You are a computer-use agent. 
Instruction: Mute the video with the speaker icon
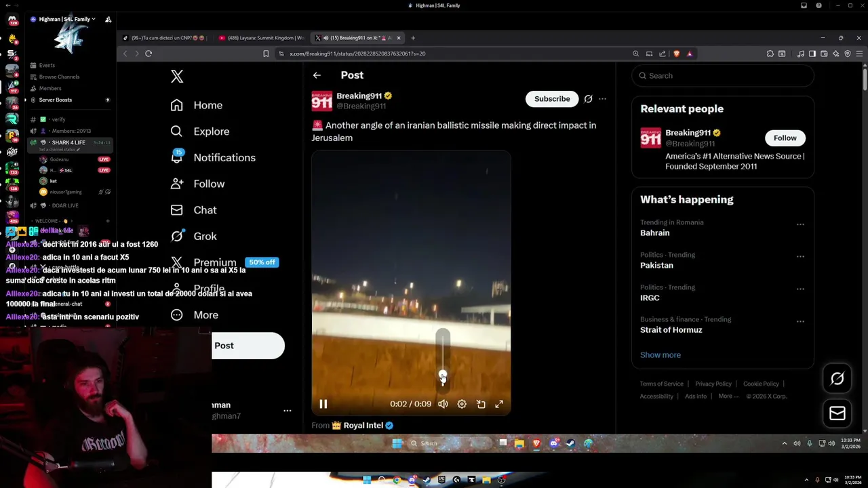tap(443, 404)
